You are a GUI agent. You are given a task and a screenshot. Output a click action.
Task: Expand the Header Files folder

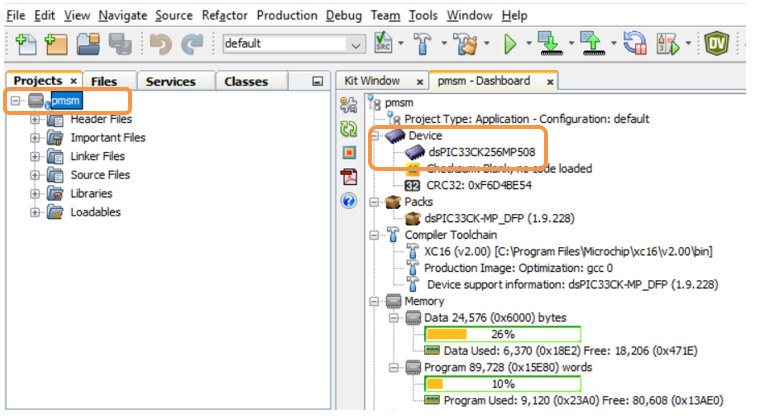click(x=35, y=119)
